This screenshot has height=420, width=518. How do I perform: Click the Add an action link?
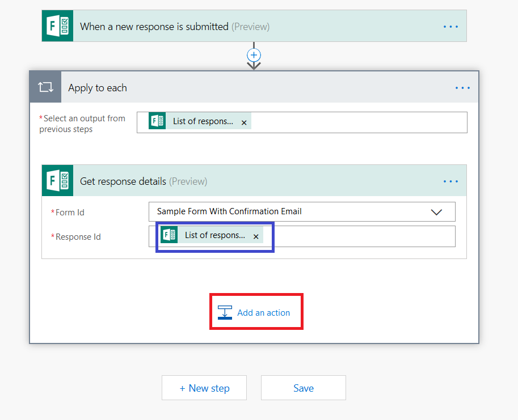263,312
